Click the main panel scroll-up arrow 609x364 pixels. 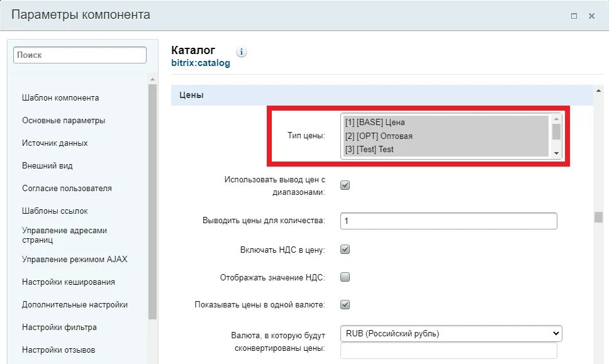(598, 91)
